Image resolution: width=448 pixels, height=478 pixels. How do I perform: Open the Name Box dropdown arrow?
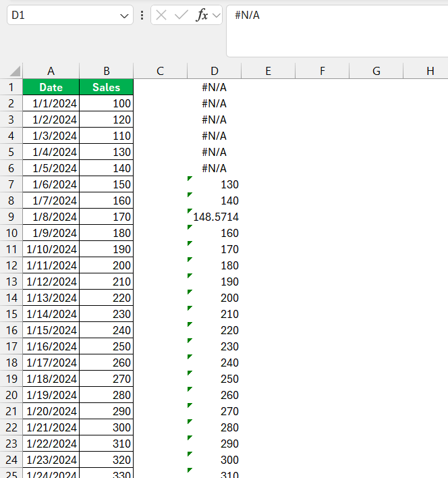124,16
